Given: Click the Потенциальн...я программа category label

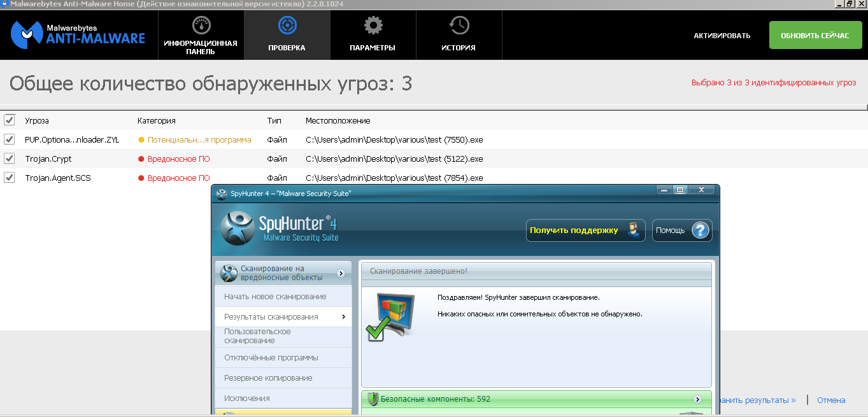Looking at the screenshot, I should pos(199,139).
